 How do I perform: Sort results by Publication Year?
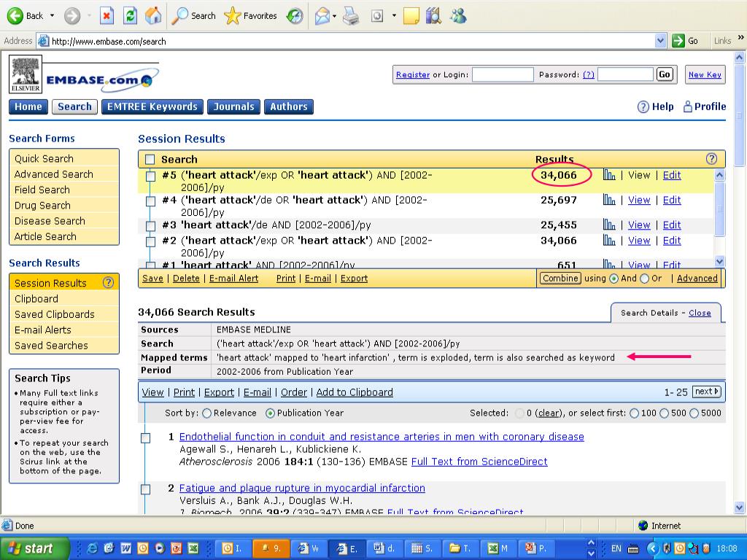pyautogui.click(x=270, y=413)
